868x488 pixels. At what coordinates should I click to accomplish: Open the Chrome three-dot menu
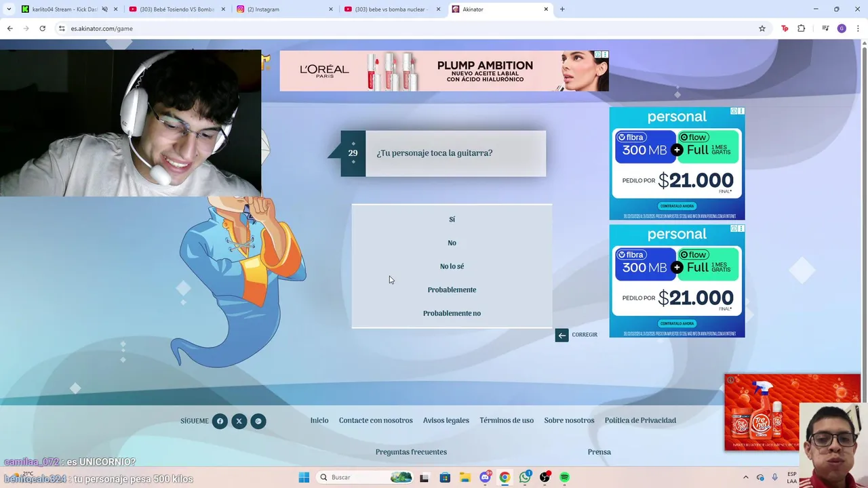[858, 28]
